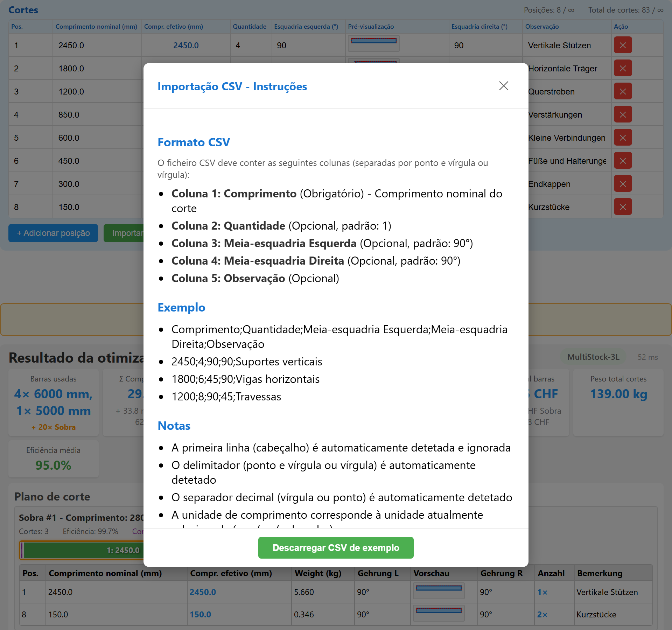Click the Coluna 2: Quantidade list entry
Screen dimensions: 672x630
click(281, 226)
